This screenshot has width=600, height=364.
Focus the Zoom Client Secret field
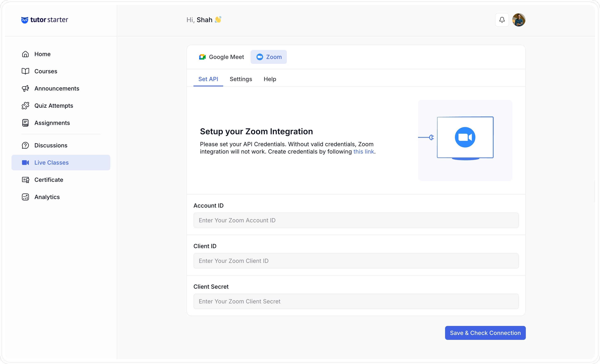[x=356, y=302]
